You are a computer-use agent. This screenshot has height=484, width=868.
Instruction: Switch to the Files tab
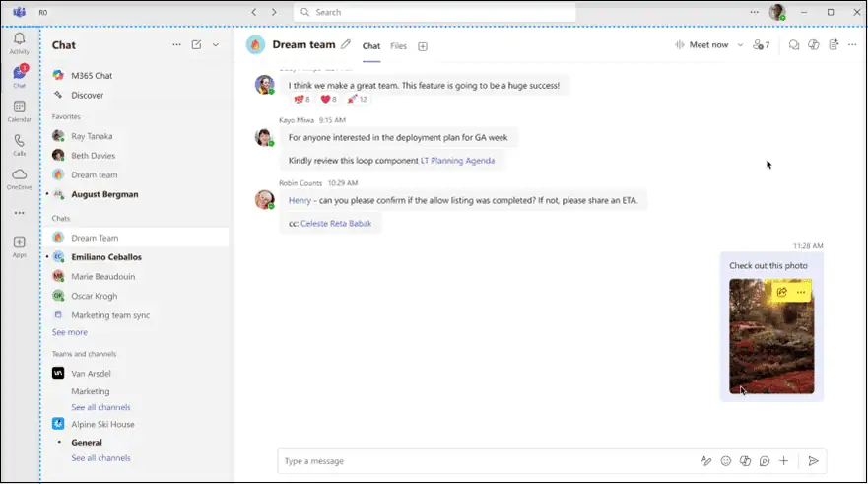coord(399,46)
